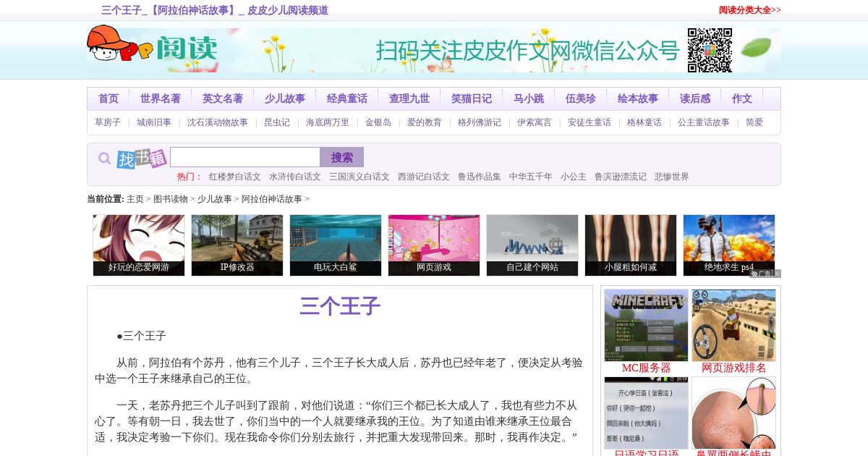
Task: Go to 沈石溪动物故事 link
Action: coord(218,122)
